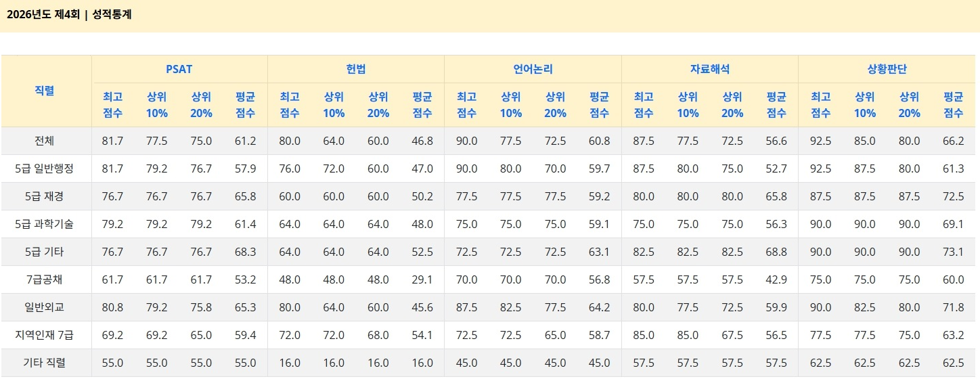980x381 pixels.
Task: Click 최고 점수 subheader under PSAT
Action: pyautogui.click(x=112, y=105)
